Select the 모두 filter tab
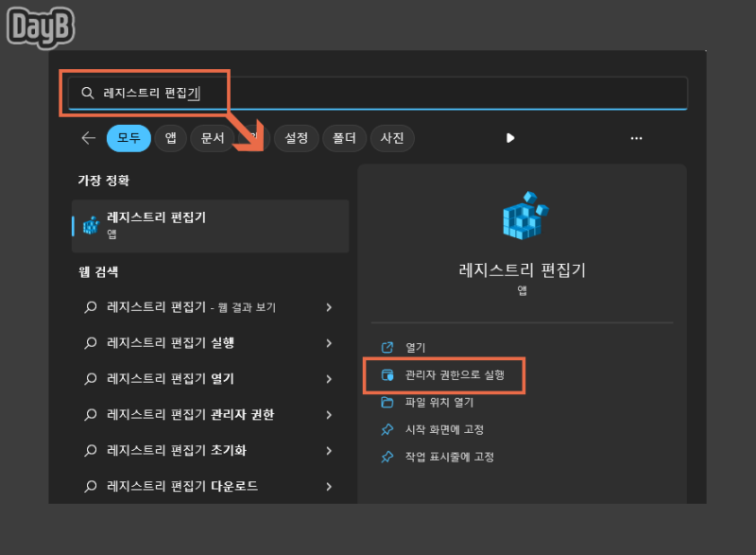756x555 pixels. 129,138
